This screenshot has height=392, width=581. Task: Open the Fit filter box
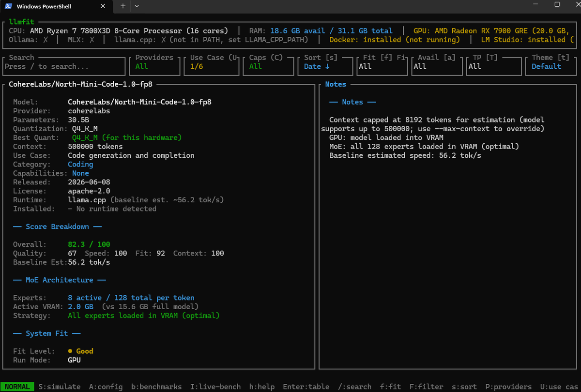(382, 66)
